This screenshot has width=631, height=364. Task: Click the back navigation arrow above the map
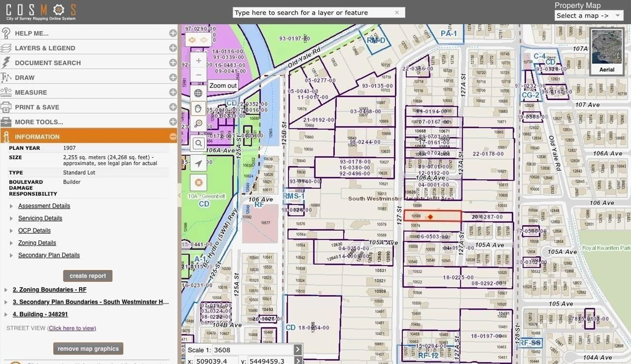192,40
